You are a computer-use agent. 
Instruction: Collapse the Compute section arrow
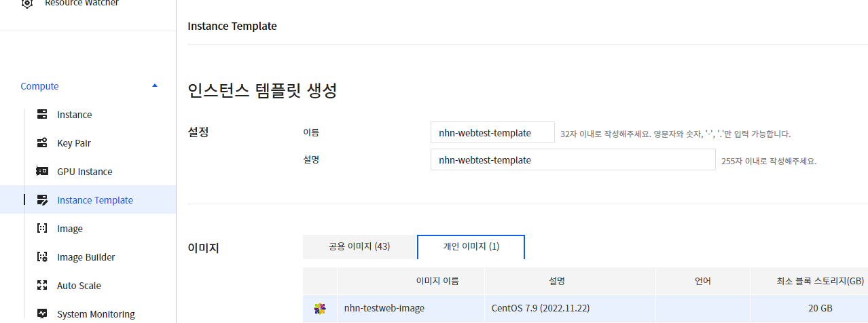[x=155, y=86]
